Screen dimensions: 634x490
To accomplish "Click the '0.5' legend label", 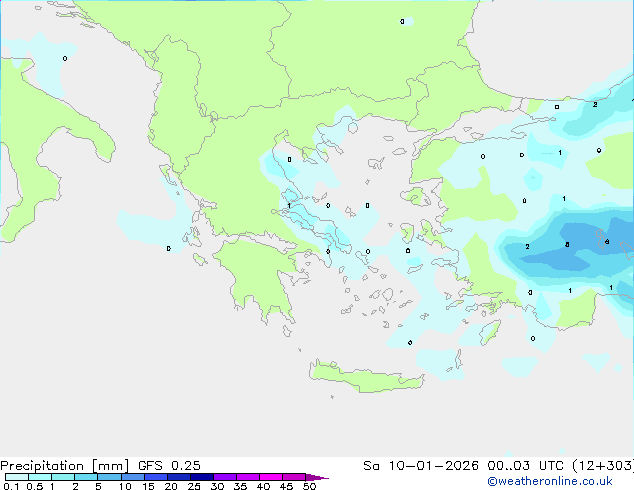I will [x=35, y=486].
